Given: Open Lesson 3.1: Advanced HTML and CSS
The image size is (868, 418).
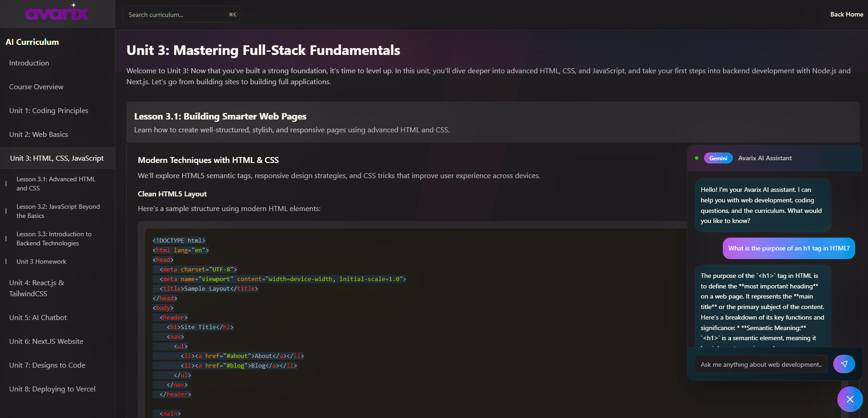Looking at the screenshot, I should tap(55, 184).
